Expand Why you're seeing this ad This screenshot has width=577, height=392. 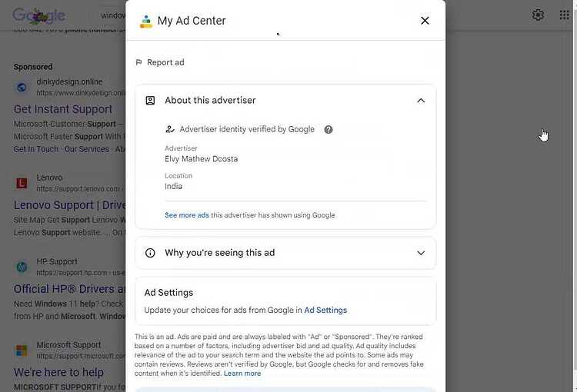tap(421, 253)
